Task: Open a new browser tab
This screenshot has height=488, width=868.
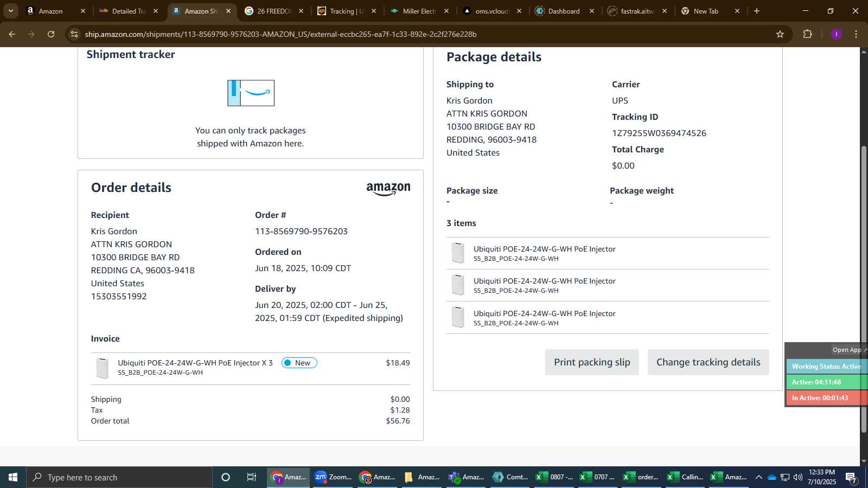Action: point(757,11)
